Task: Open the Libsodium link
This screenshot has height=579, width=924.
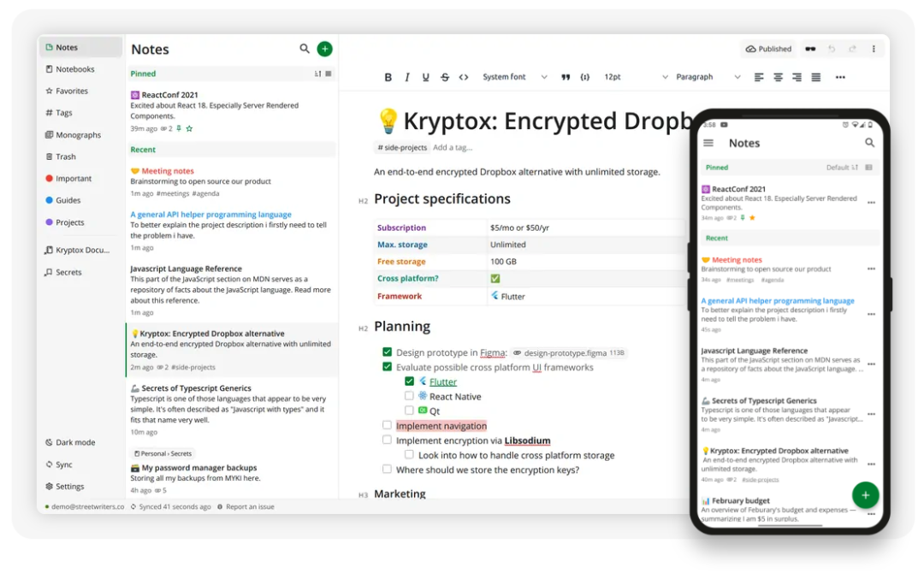Action: pos(527,440)
